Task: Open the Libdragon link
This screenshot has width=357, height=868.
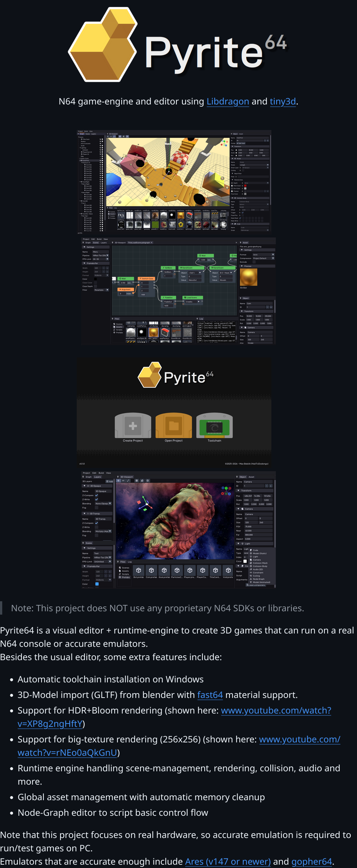Action: 228,102
